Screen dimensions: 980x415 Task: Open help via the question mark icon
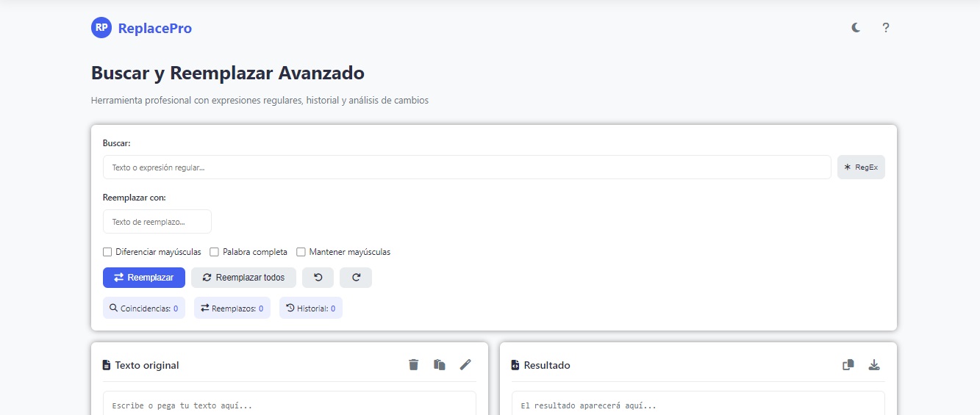tap(886, 28)
